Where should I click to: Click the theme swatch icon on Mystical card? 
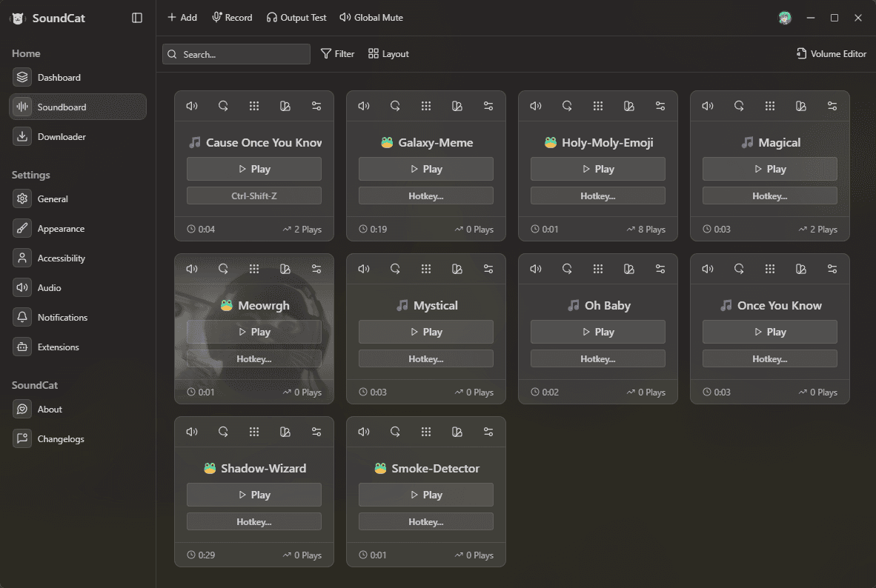457,269
